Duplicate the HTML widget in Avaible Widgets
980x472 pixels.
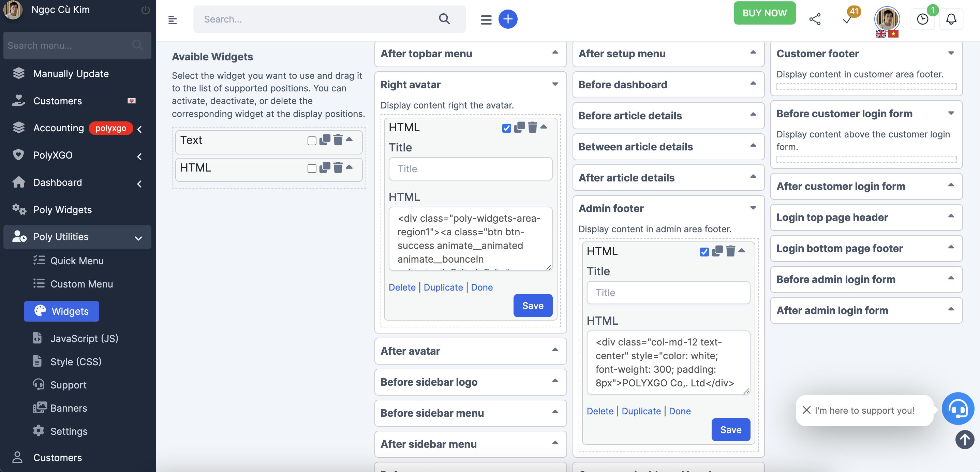pyautogui.click(x=324, y=168)
